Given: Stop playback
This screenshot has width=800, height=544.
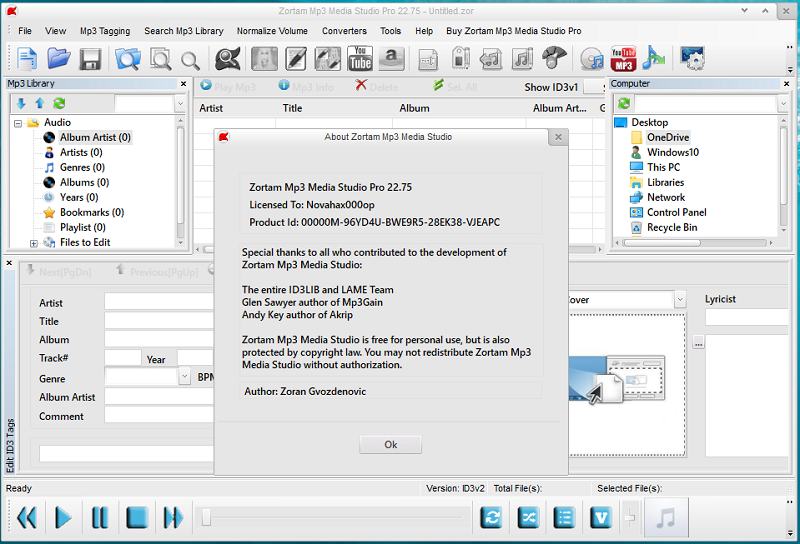Looking at the screenshot, I should [x=137, y=518].
